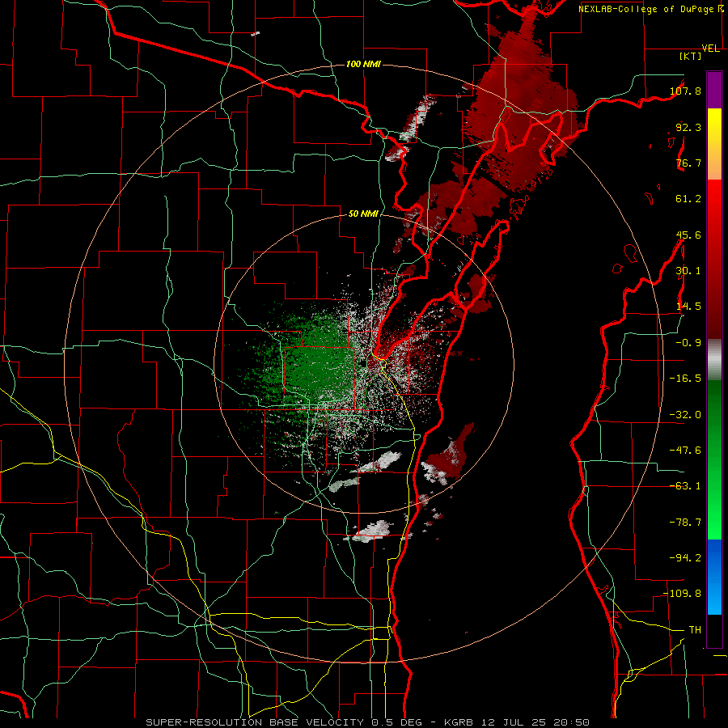Select the -63.1 velocity scale value
Image resolution: width=728 pixels, height=728 pixels.
685,486
